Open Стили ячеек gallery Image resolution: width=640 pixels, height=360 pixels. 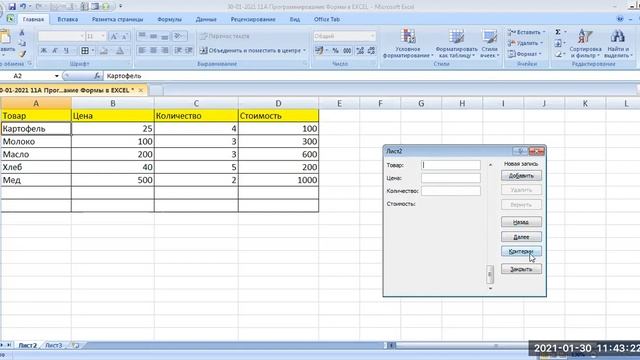pos(489,43)
